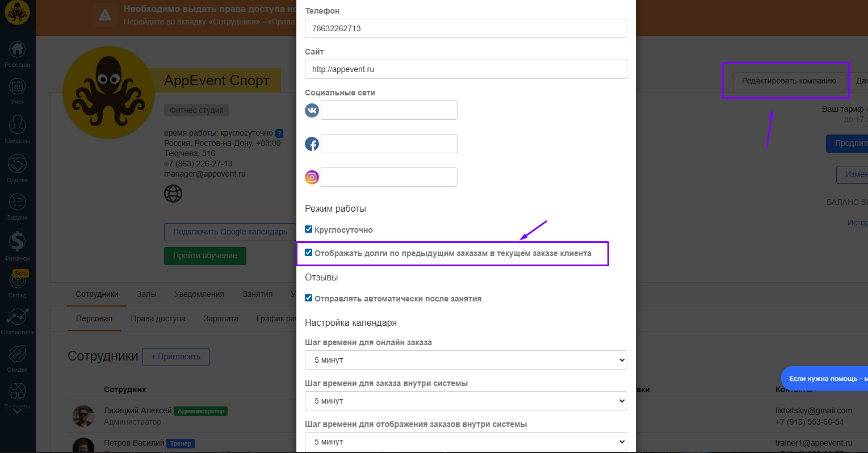Click the Телефон input field
The width and height of the screenshot is (868, 453).
pyautogui.click(x=466, y=28)
